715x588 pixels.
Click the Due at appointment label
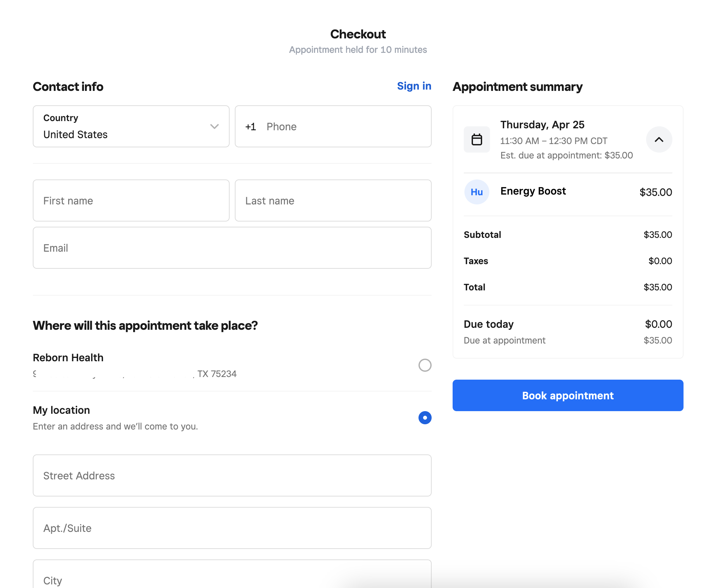[x=504, y=340]
